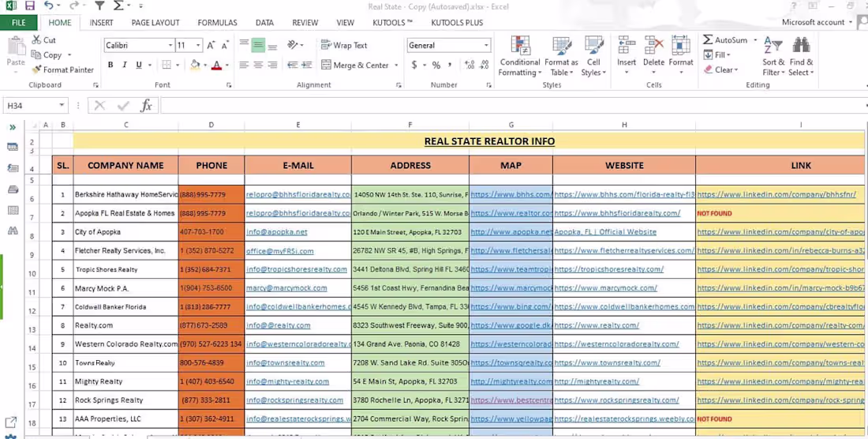This screenshot has width=868, height=439.
Task: Open font color dropdown arrow
Action: click(x=227, y=66)
